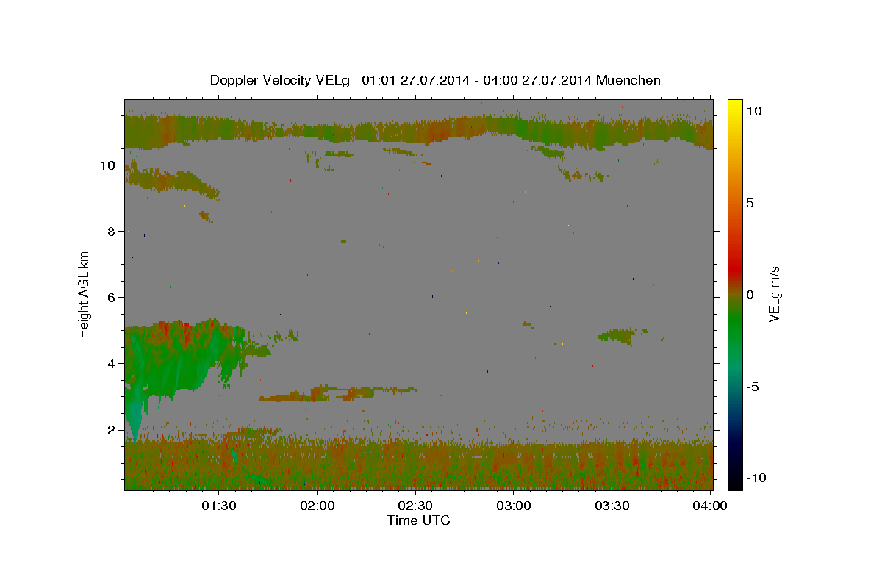Click the height tick label '8'
The image size is (882, 588).
(113, 232)
